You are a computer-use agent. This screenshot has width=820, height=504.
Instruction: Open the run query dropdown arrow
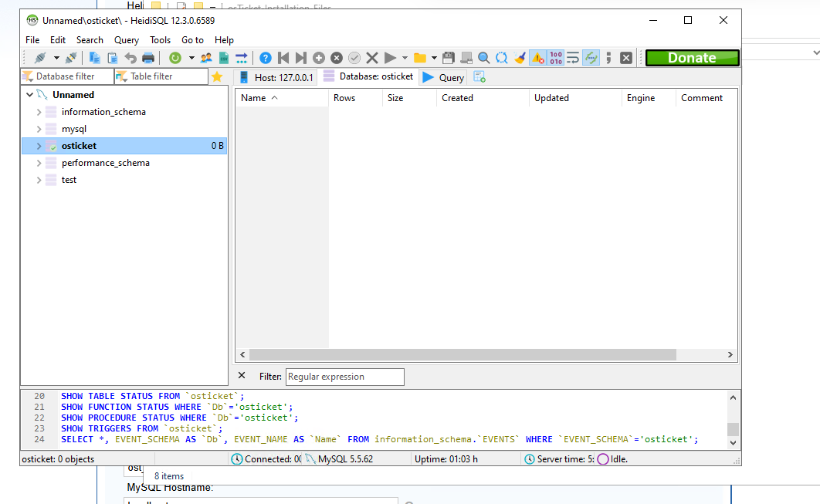pyautogui.click(x=405, y=58)
